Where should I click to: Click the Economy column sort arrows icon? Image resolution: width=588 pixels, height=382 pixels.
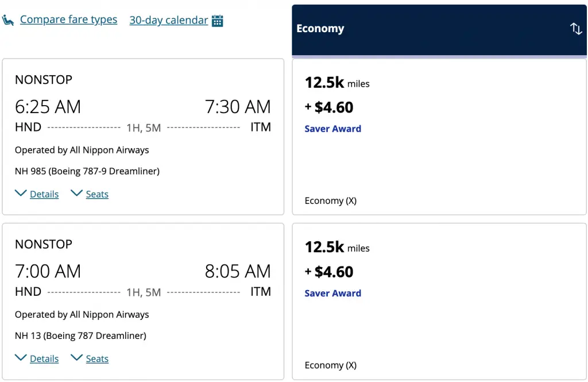(576, 29)
